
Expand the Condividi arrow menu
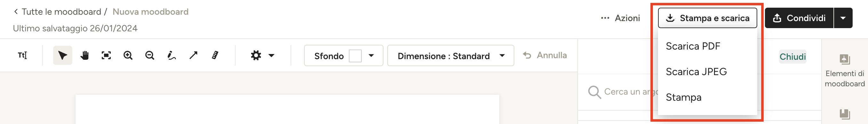coord(843,18)
